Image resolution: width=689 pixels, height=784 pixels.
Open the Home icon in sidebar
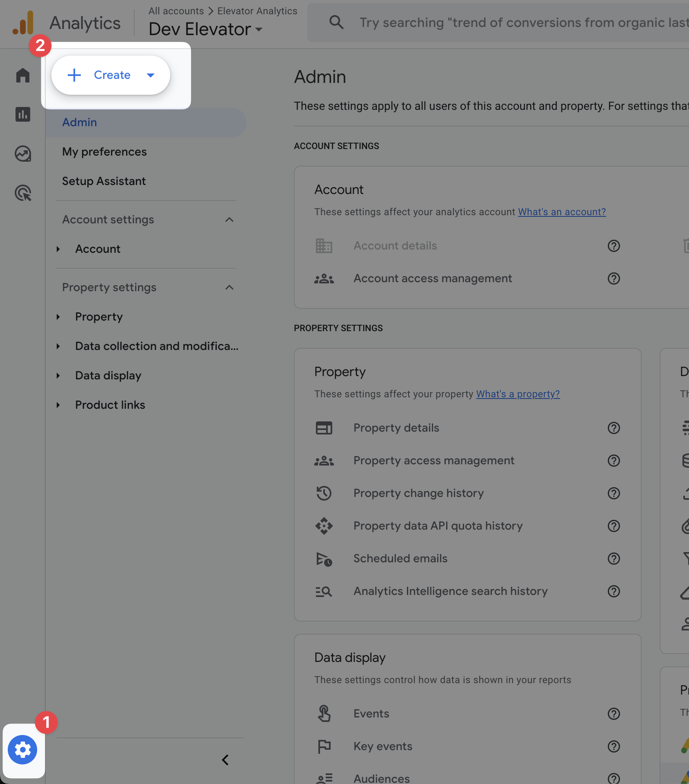click(23, 75)
